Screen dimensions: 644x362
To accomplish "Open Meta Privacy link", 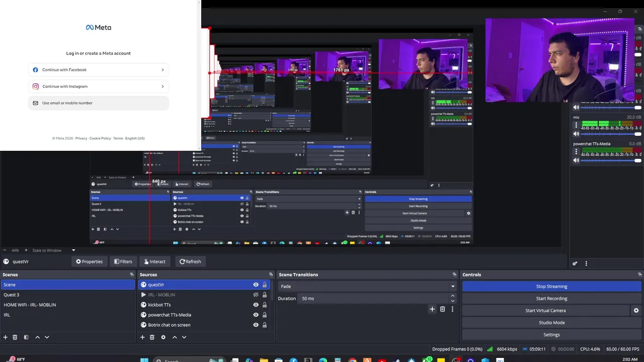I will pyautogui.click(x=81, y=138).
